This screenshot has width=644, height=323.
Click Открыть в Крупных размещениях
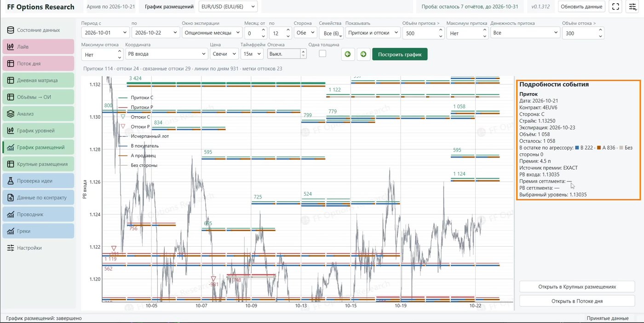click(x=577, y=287)
